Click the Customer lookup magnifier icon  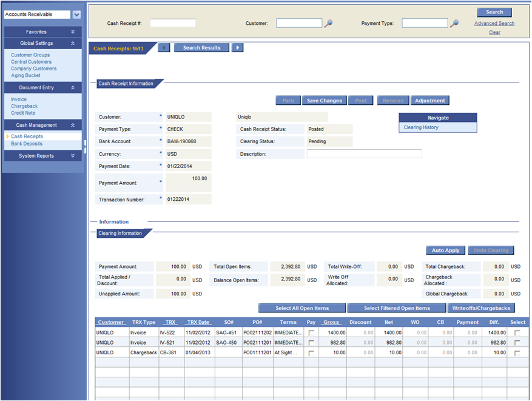(328, 24)
